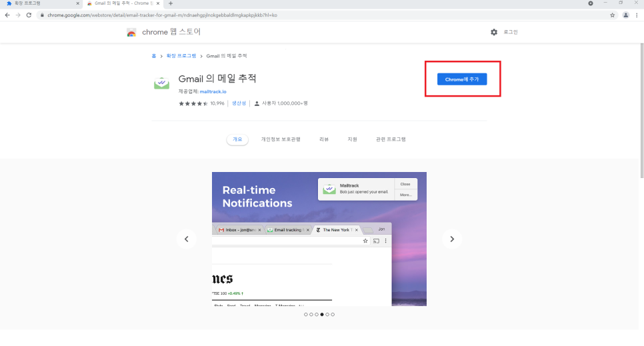Select the first carousel dot

point(305,315)
